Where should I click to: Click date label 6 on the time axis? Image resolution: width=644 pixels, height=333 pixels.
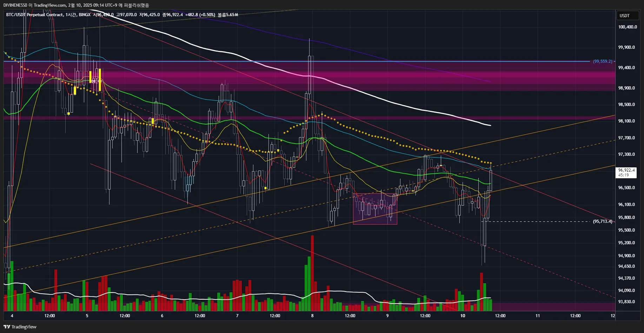click(162, 316)
